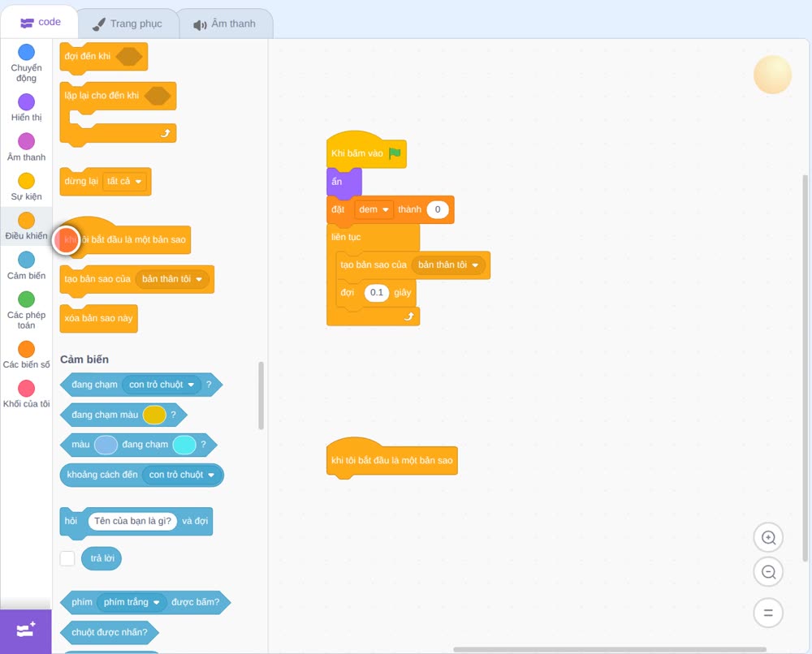Image resolution: width=812 pixels, height=654 pixels.
Task: Click the 'xóa bản sao này' block
Action: (98, 318)
